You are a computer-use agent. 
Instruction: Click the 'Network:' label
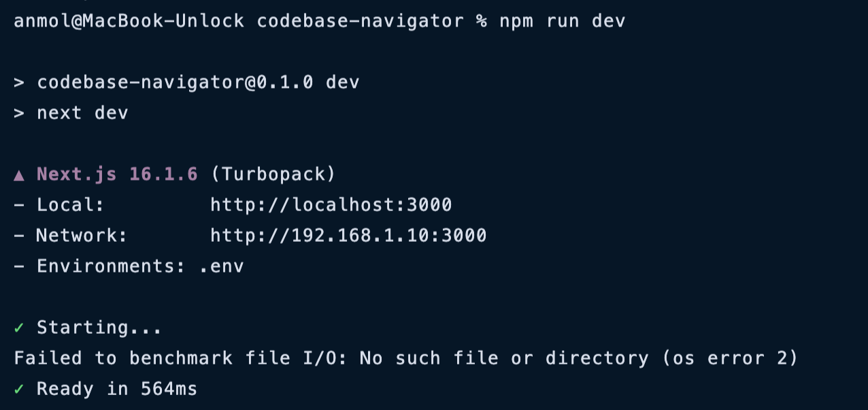82,236
